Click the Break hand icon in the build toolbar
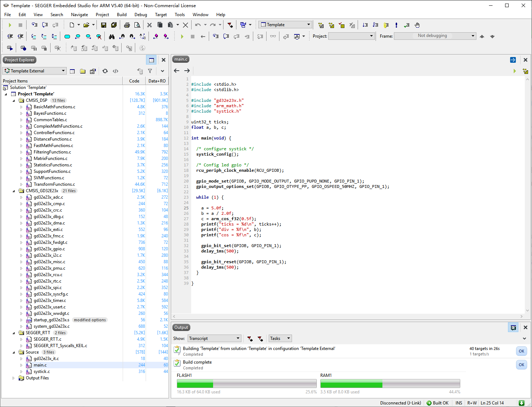Image resolution: width=532 pixels, height=407 pixels. pyautogui.click(x=417, y=25)
